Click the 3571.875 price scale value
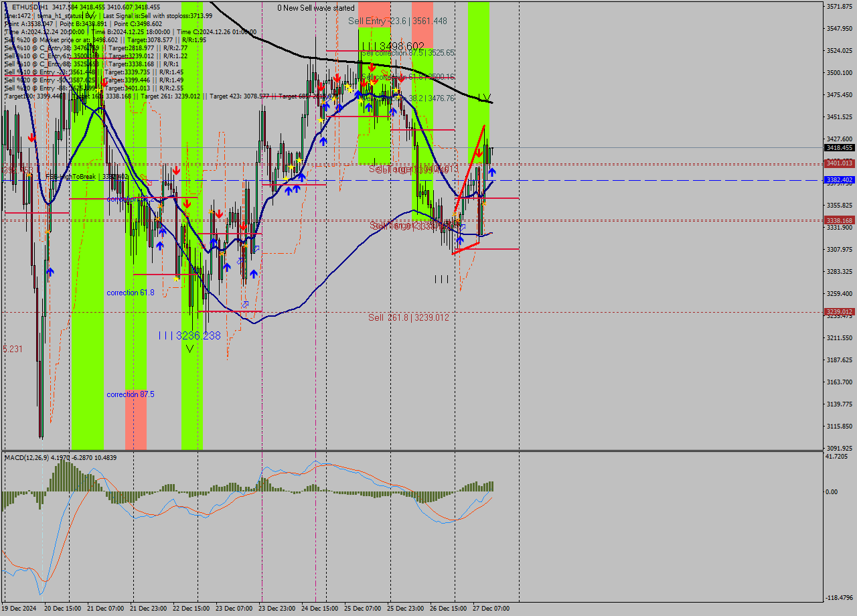Screen dimensions: 857x616 tap(840, 7)
